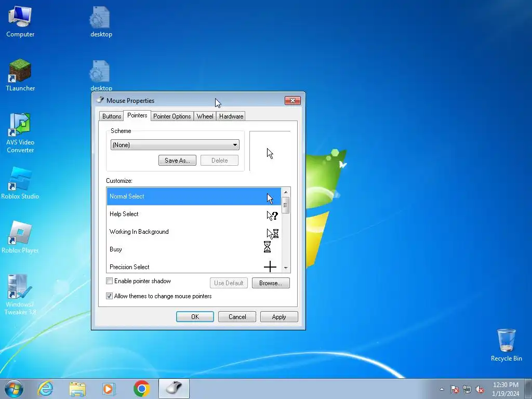532x399 pixels.
Task: Confirm with the OK button
Action: (195, 316)
